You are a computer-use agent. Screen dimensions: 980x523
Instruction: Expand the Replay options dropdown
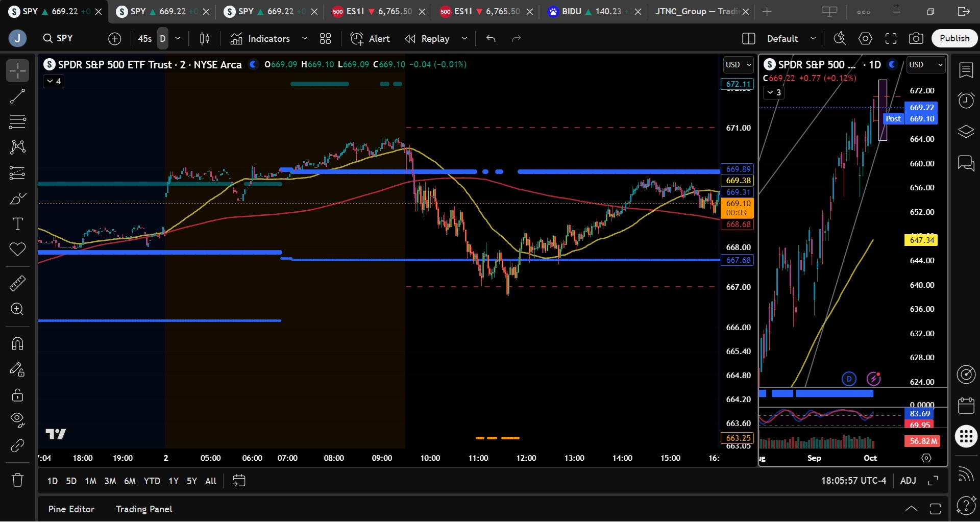pyautogui.click(x=464, y=38)
